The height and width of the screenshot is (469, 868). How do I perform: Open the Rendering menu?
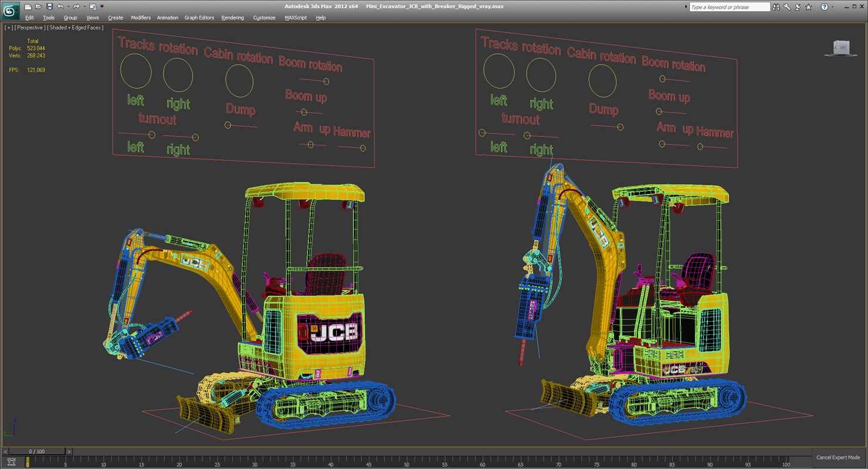233,18
